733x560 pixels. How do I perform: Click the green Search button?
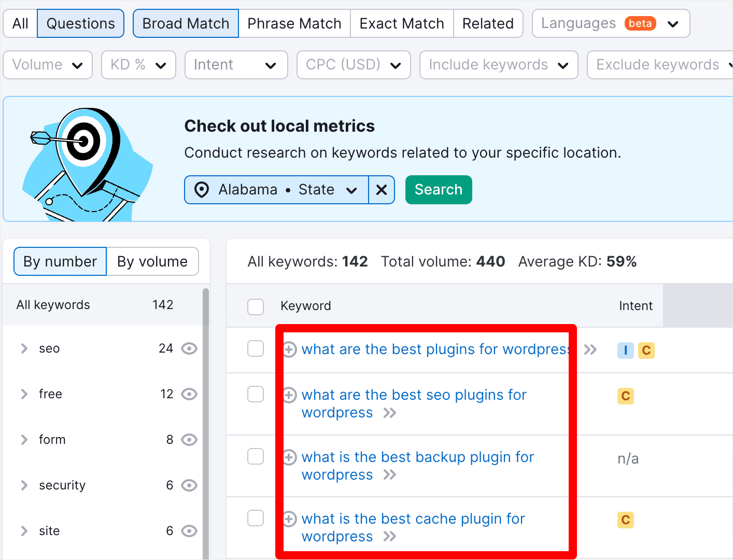tap(439, 190)
